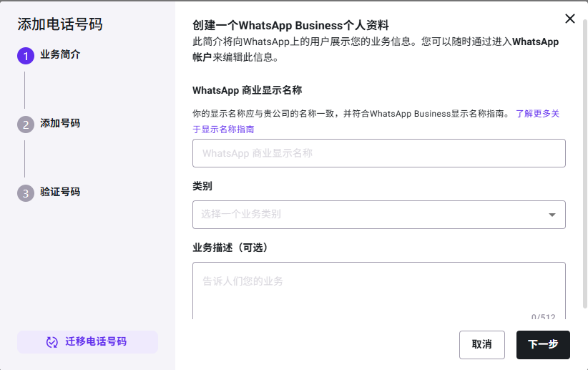Viewport: 588px width, 370px height.
Task: Click the dialog's vertical scrollbar
Action: pyautogui.click(x=584, y=164)
